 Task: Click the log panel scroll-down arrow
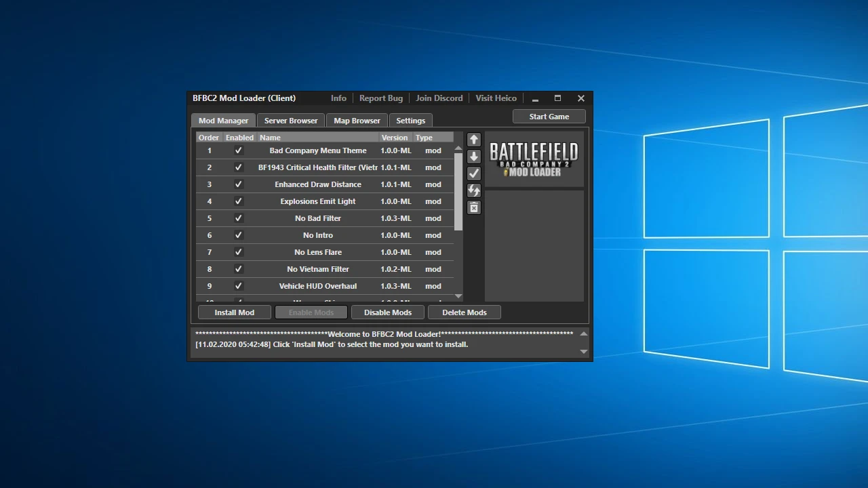pos(584,351)
